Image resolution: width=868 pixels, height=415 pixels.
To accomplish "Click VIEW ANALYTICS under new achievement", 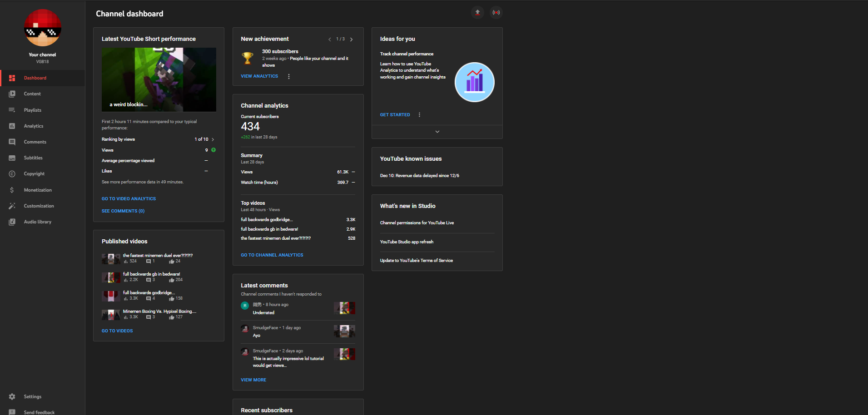I will pos(259,76).
